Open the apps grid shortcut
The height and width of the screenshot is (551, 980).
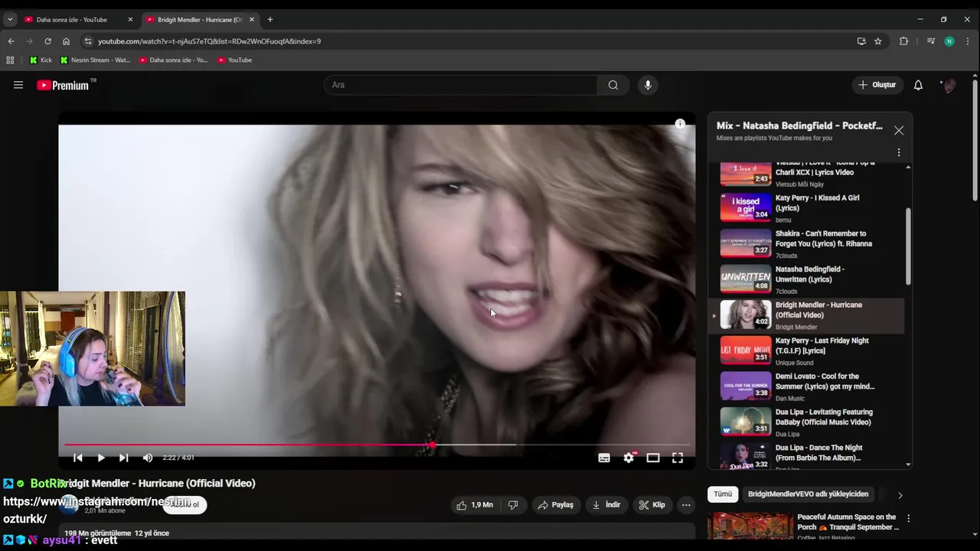point(10,60)
